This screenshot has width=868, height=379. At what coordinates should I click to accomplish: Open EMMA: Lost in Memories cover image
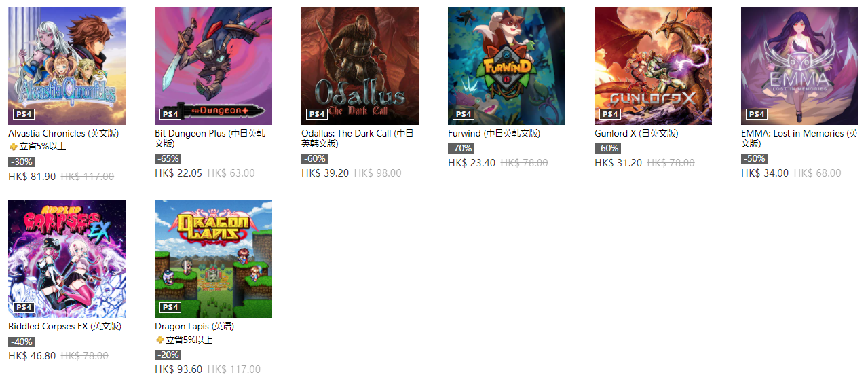(799, 66)
